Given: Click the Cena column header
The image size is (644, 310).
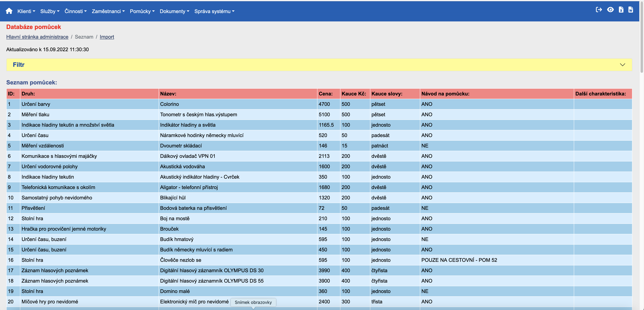Looking at the screenshot, I should [x=325, y=94].
